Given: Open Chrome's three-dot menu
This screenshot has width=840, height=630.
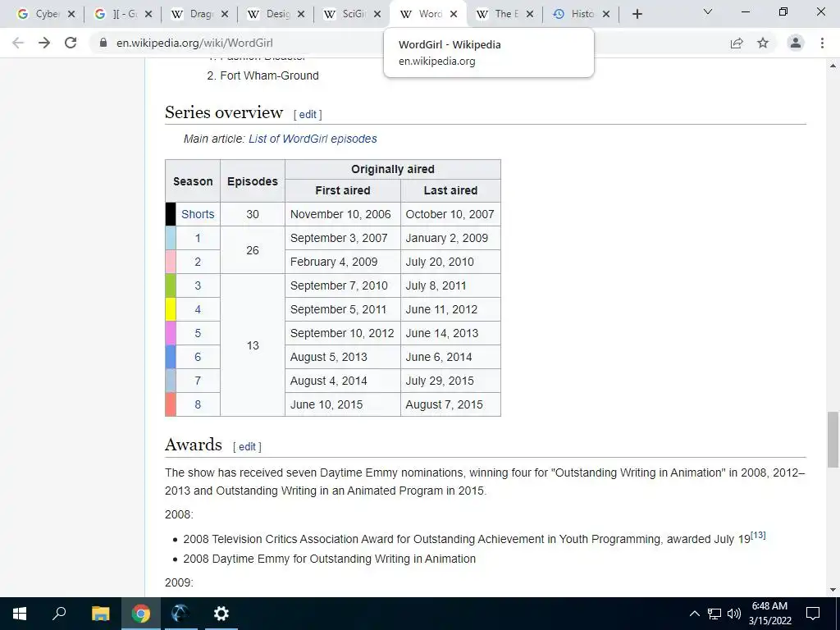Looking at the screenshot, I should [x=822, y=43].
